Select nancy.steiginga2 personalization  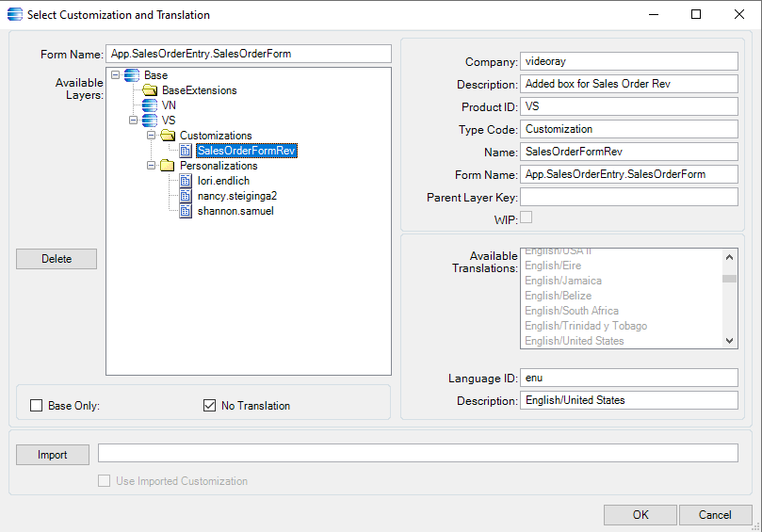[x=237, y=196]
